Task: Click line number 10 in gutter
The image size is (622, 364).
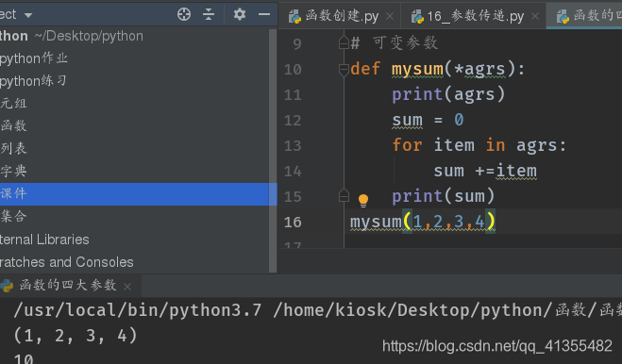Action: pyautogui.click(x=293, y=70)
